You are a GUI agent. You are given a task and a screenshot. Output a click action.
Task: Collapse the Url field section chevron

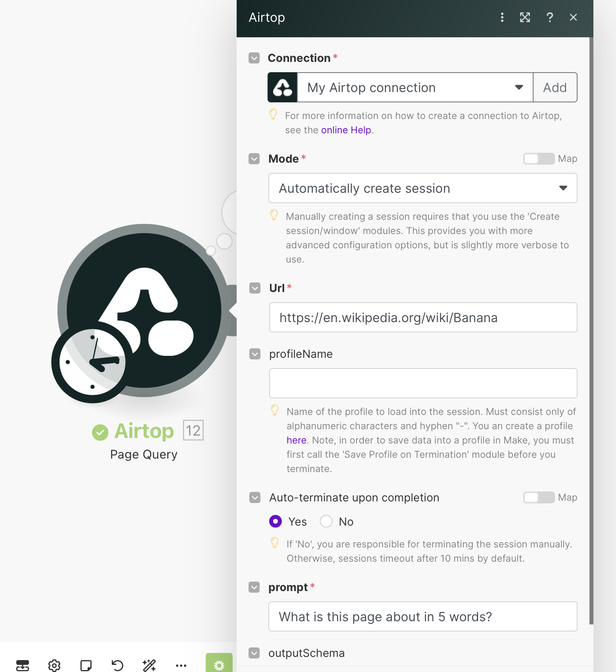255,288
